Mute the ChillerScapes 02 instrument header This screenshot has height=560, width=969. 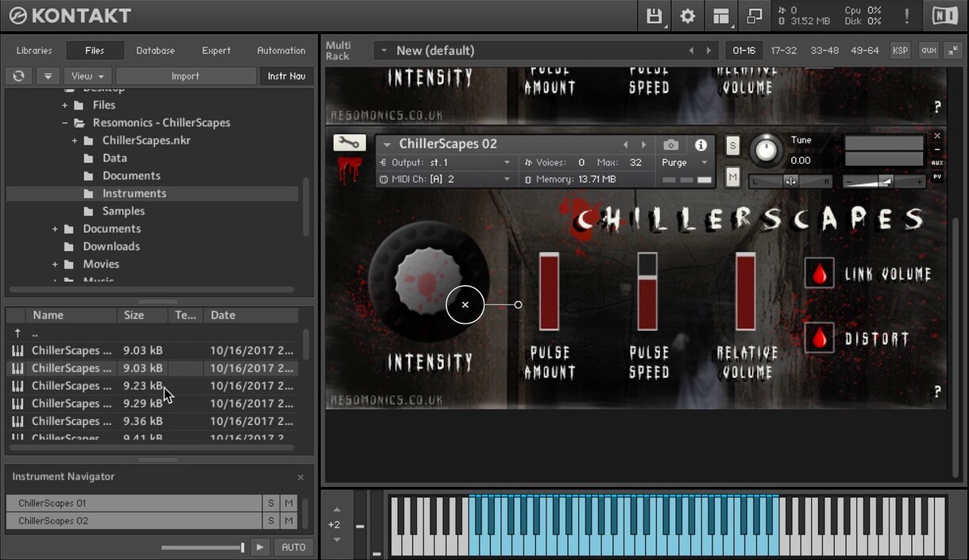(732, 176)
